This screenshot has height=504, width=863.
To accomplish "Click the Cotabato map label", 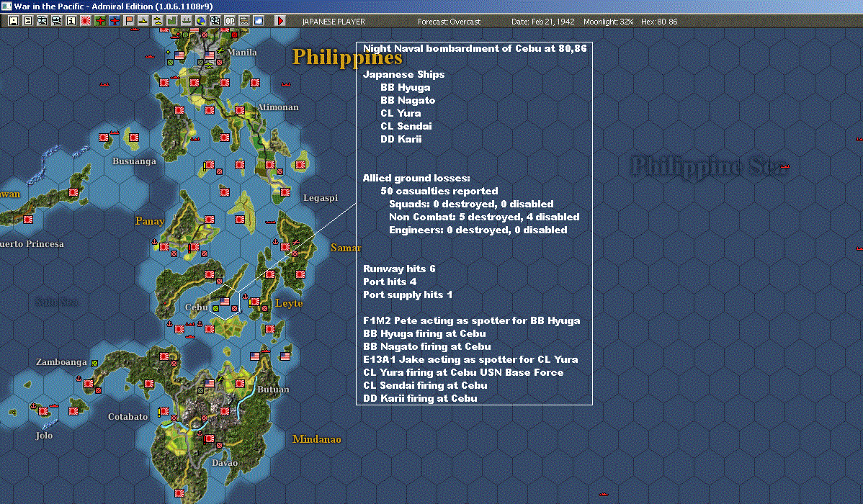I will 128,416.
